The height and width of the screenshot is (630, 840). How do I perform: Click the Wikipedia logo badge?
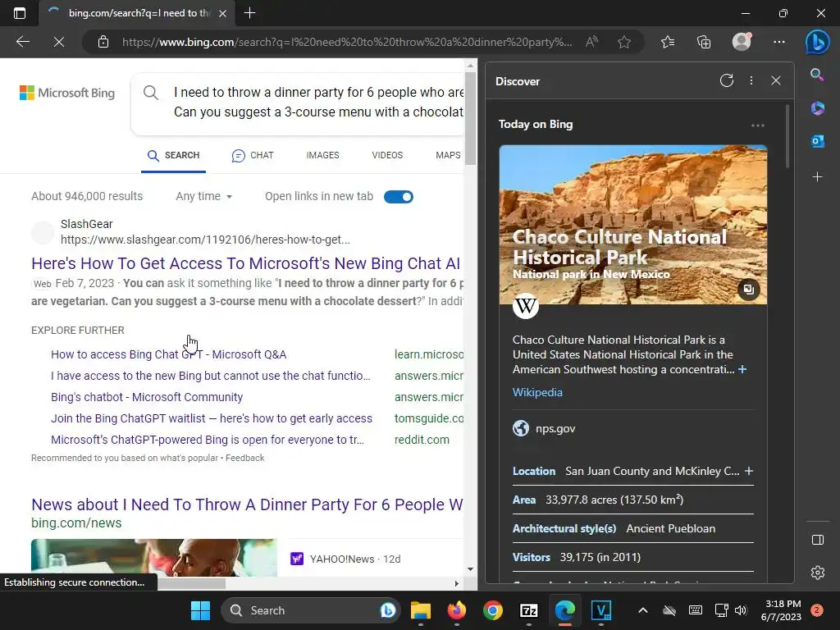pyautogui.click(x=526, y=306)
